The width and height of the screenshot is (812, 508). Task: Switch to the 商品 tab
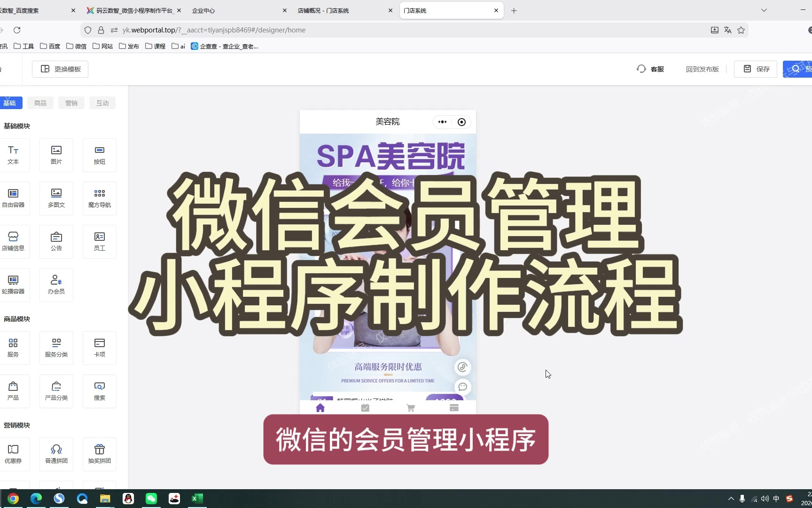tap(40, 103)
